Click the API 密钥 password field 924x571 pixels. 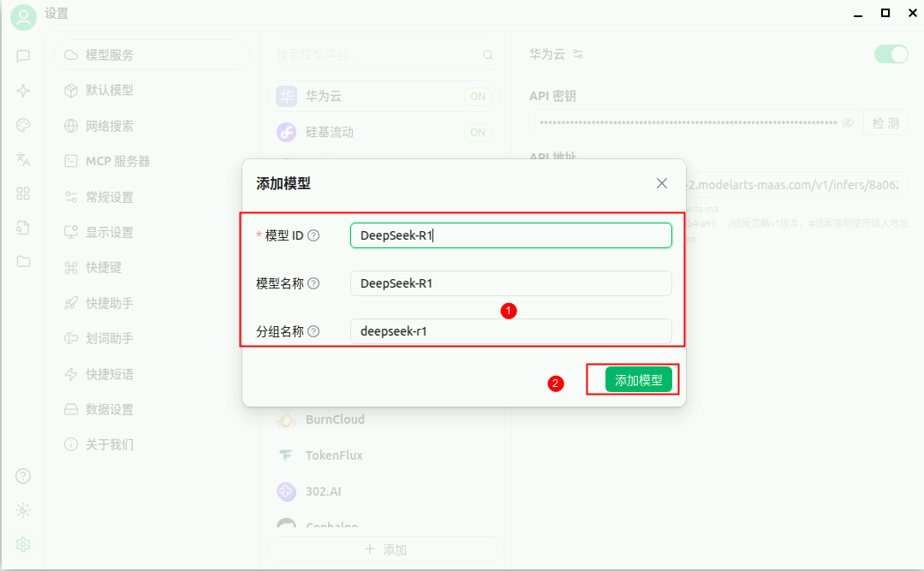coord(696,123)
